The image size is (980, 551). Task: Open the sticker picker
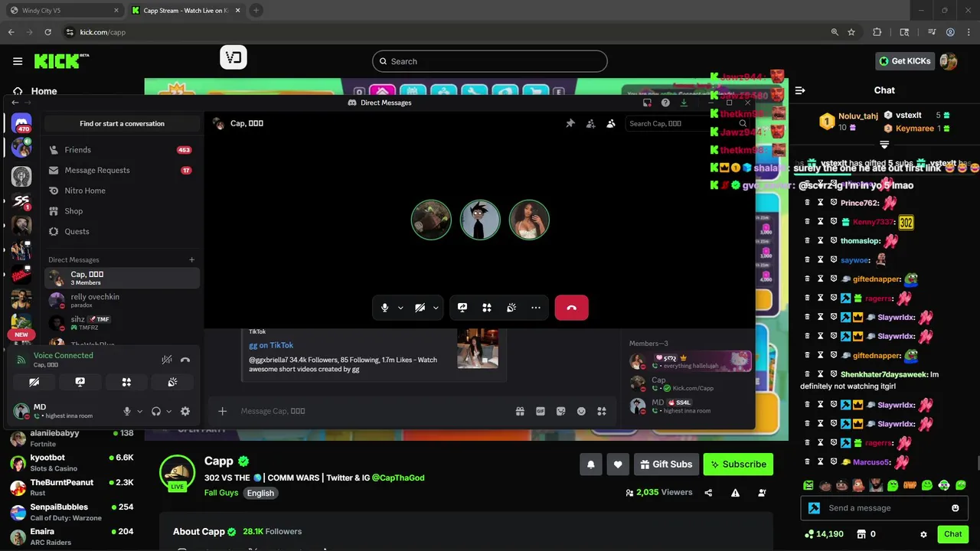560,411
